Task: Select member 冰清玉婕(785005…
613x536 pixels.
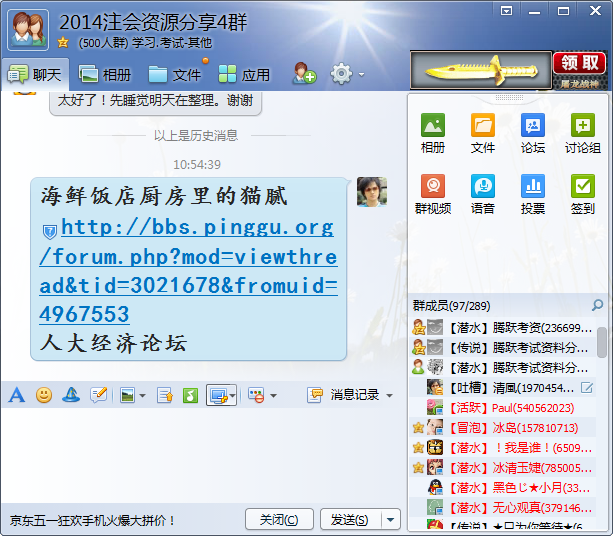Action: click(x=502, y=468)
